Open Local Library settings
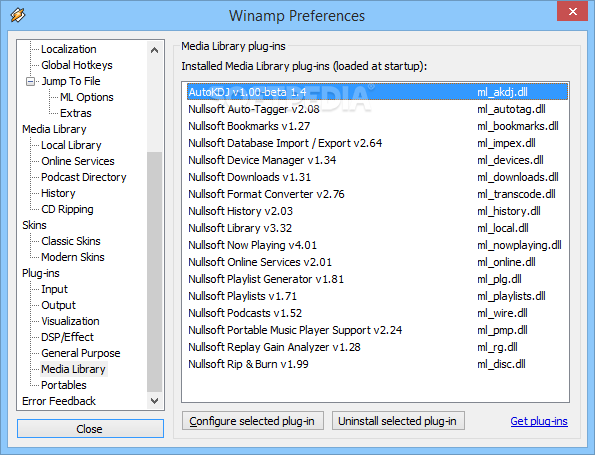 [71, 145]
